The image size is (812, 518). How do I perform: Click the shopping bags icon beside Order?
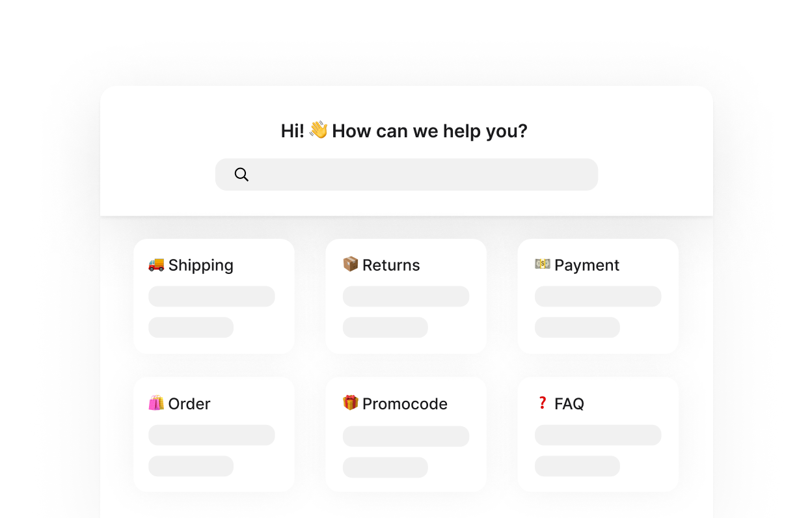coord(156,403)
